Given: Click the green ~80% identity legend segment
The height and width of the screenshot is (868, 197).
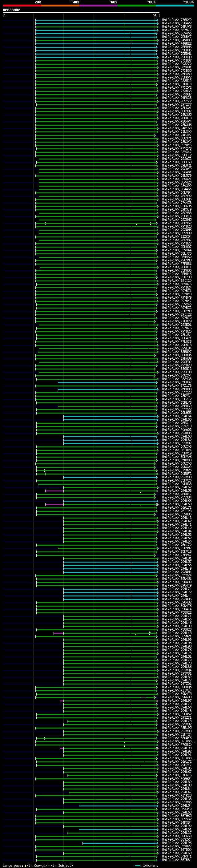Looking at the screenshot, I should (x=137, y=6).
